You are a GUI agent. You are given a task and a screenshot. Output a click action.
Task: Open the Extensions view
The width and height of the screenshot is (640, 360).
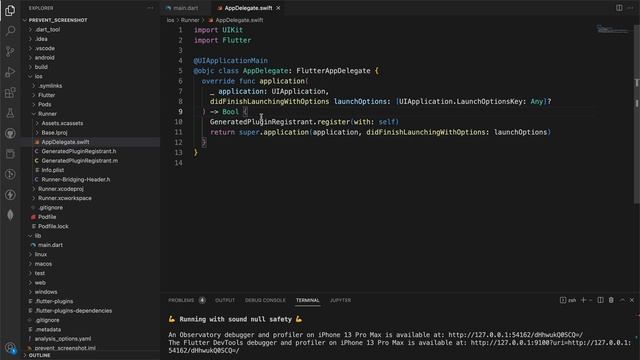click(10, 93)
